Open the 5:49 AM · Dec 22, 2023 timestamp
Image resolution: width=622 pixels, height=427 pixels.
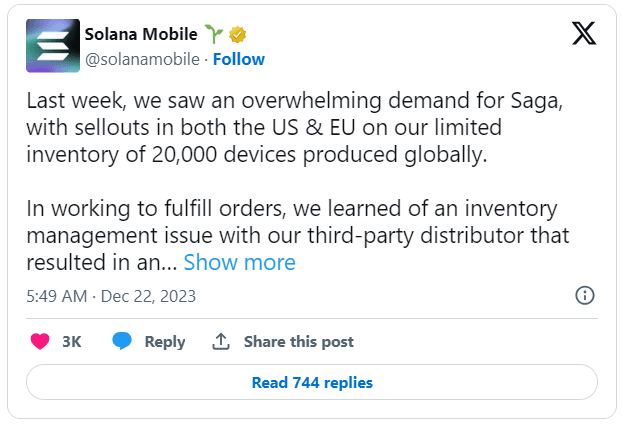[111, 296]
